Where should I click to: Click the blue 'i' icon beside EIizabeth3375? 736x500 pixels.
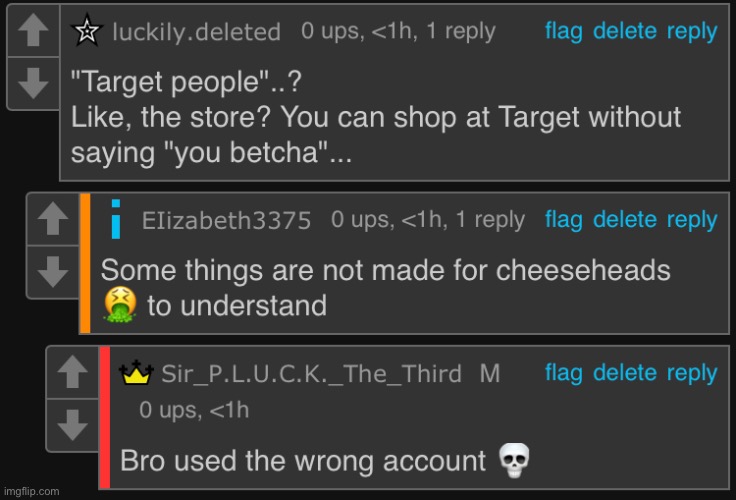pyautogui.click(x=116, y=219)
